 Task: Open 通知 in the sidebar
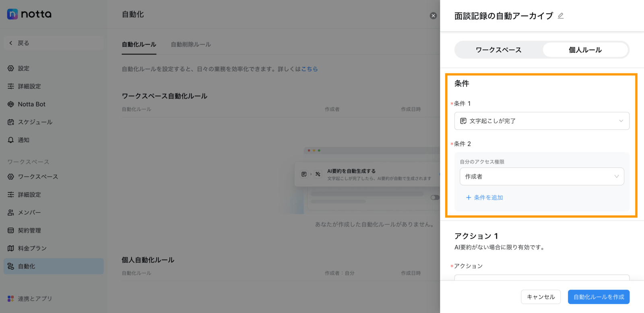pos(54,140)
